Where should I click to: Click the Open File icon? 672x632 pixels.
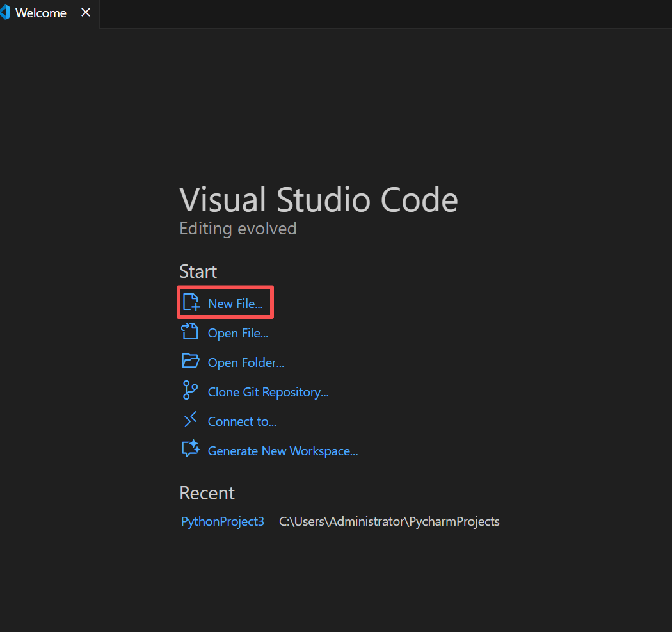[x=190, y=332]
